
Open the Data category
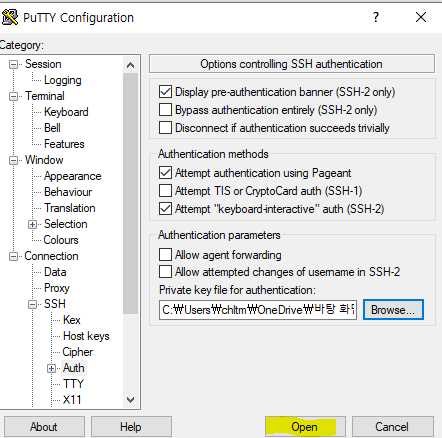[55, 272]
